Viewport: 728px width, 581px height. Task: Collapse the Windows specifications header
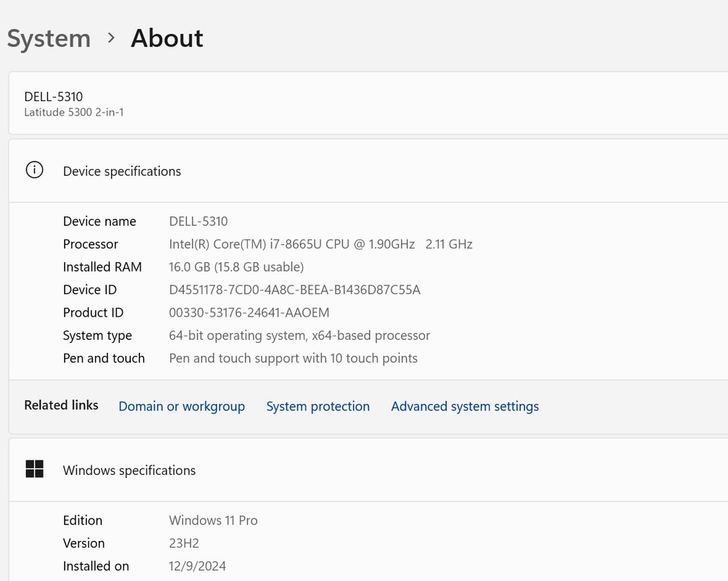click(x=368, y=470)
